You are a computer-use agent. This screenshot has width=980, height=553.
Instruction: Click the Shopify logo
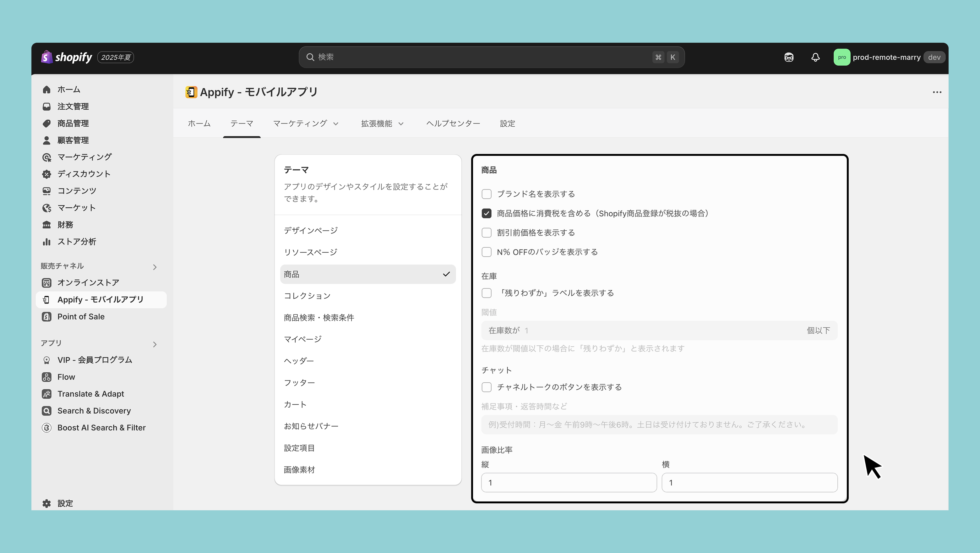[67, 57]
